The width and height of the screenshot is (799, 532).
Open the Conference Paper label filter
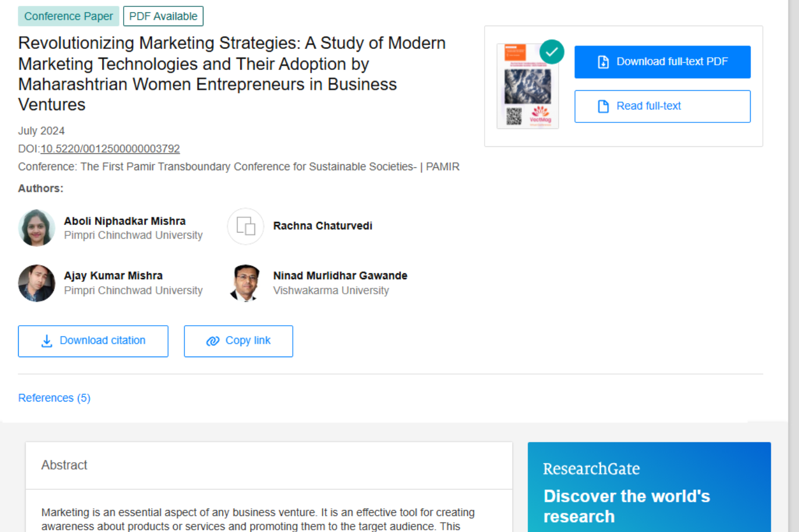[68, 16]
